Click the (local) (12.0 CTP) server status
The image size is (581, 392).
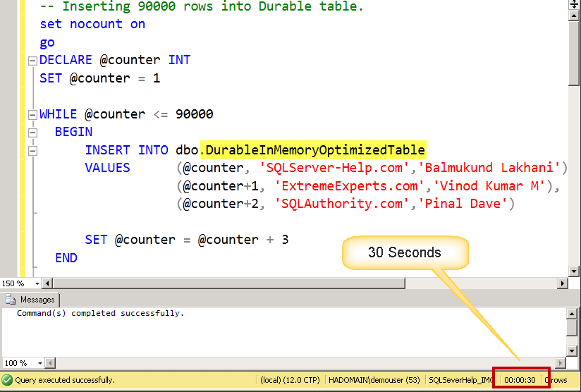(288, 380)
